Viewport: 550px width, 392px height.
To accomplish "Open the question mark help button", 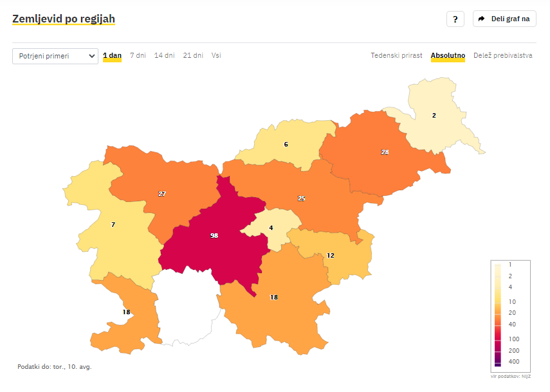I will (455, 19).
